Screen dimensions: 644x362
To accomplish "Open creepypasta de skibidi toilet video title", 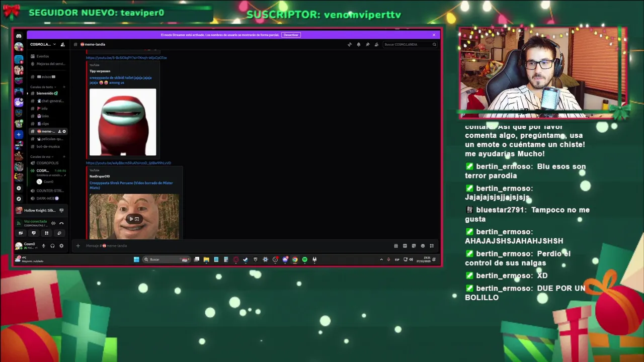I will pyautogui.click(x=120, y=80).
